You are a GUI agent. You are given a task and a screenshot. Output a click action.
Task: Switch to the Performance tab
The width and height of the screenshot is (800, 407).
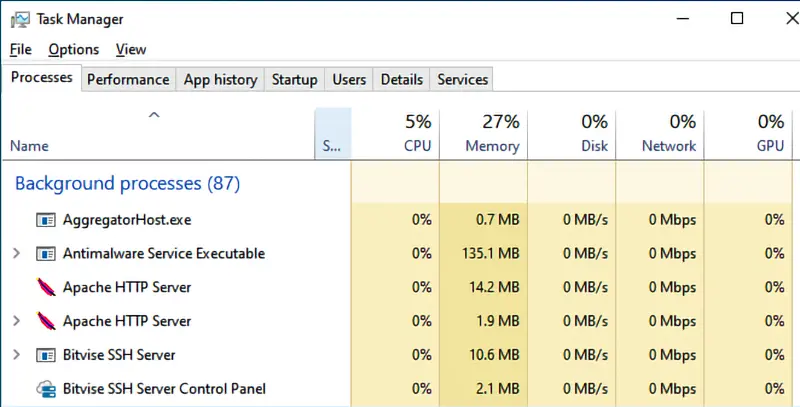click(129, 80)
